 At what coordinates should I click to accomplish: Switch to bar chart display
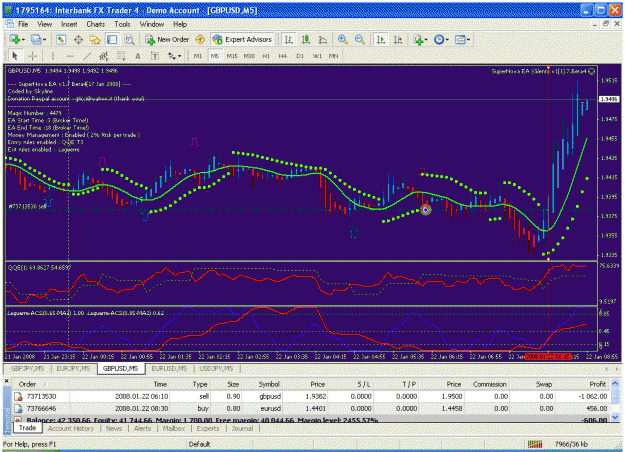(289, 39)
